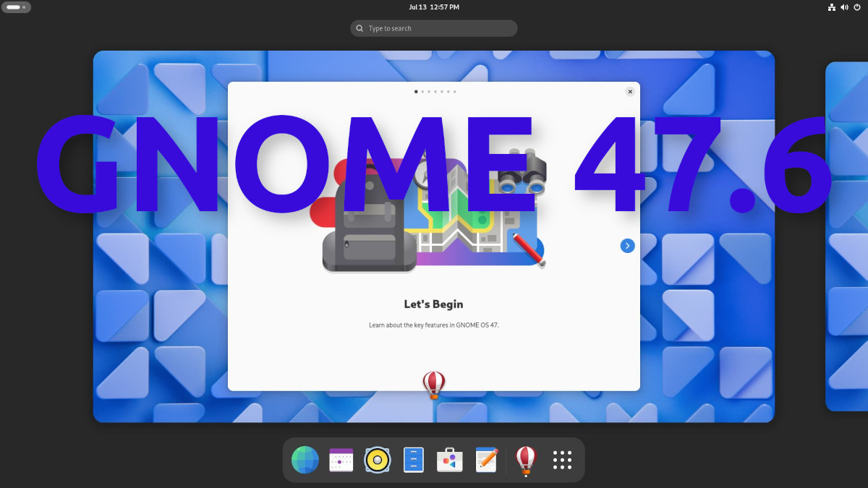Click the Tour balloon icon below the window
Image resolution: width=868 pixels, height=488 pixels.
click(x=434, y=385)
